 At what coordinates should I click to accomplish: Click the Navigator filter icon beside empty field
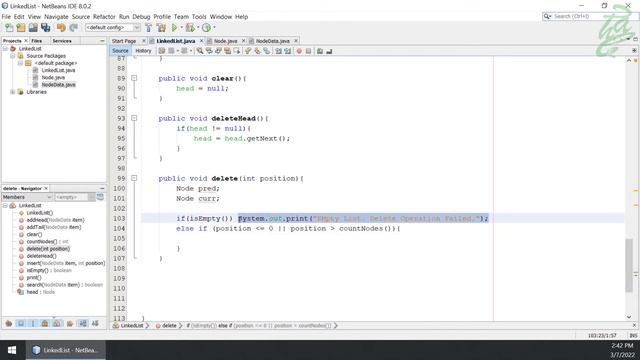click(100, 197)
